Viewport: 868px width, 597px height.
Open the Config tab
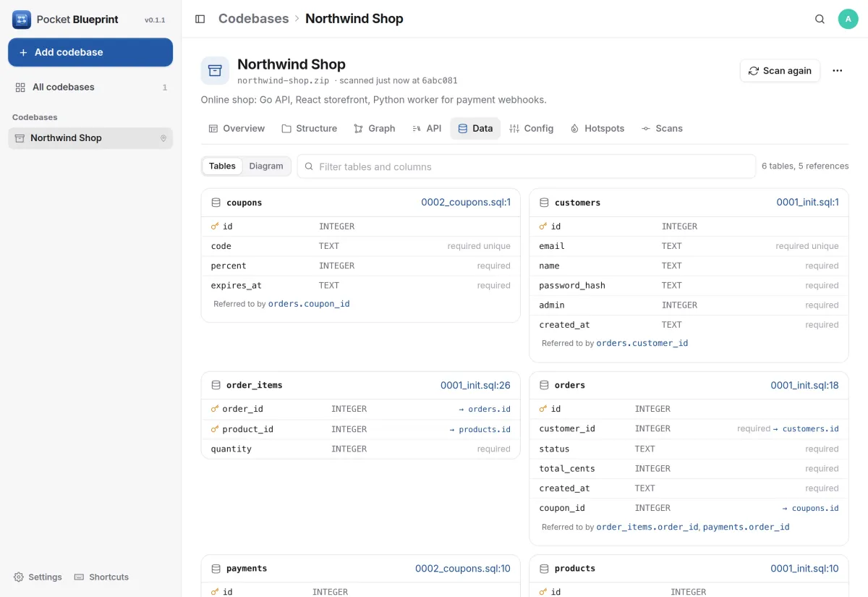click(532, 128)
